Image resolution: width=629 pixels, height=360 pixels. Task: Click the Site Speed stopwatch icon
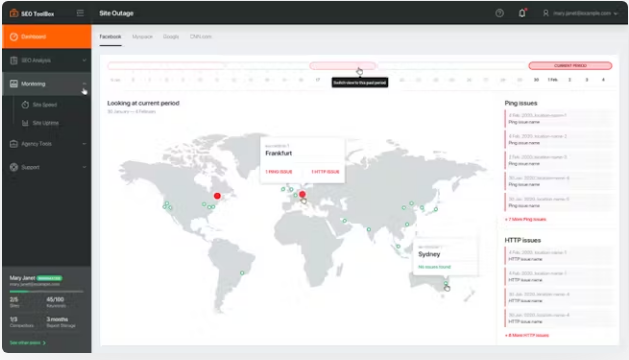click(x=25, y=105)
